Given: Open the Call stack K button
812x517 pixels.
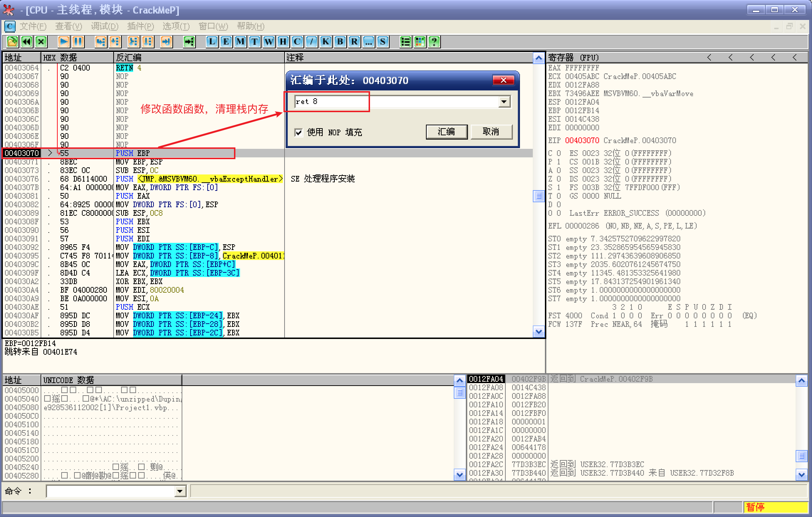Looking at the screenshot, I should (x=326, y=42).
